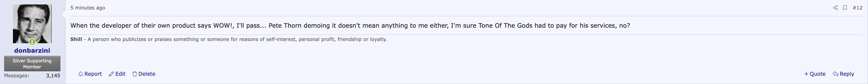Screen dimensions: 868x84
Task: Click the Silver Supporting Member badge
Action: (x=32, y=64)
